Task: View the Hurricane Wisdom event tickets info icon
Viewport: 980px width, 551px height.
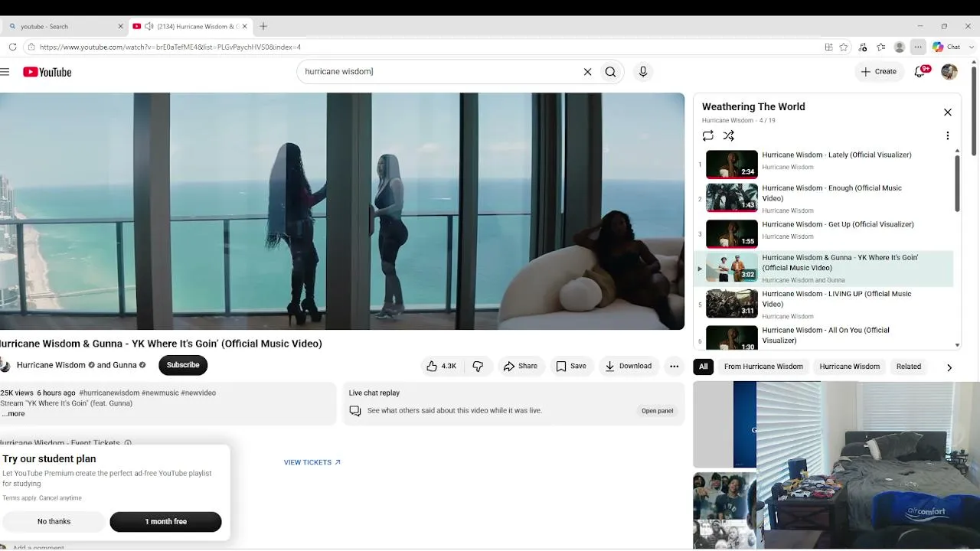Action: click(x=128, y=443)
